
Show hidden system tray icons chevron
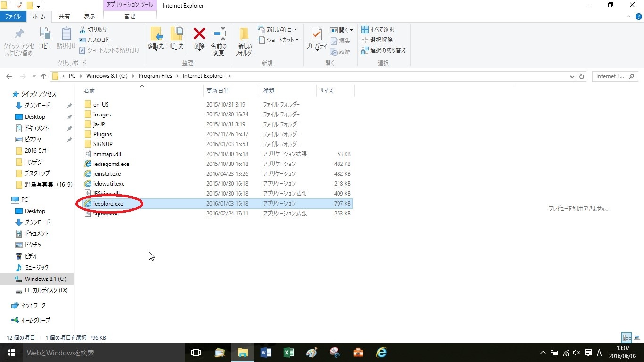543,353
